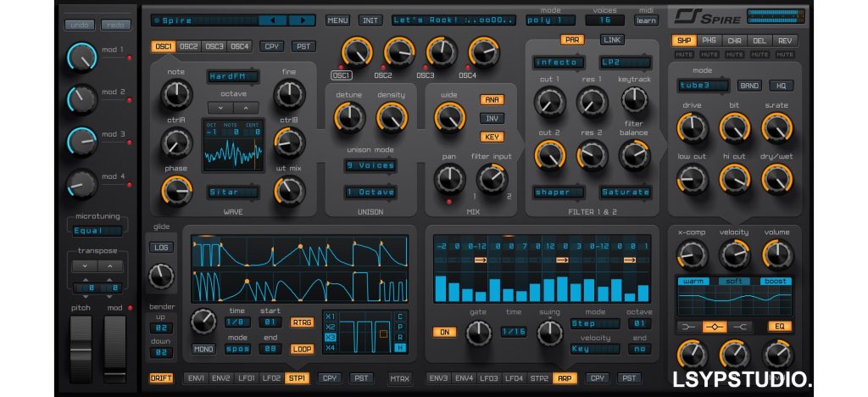The width and height of the screenshot is (868, 397).
Task: Toggle the arpeggiator ON switch
Action: coord(444,333)
